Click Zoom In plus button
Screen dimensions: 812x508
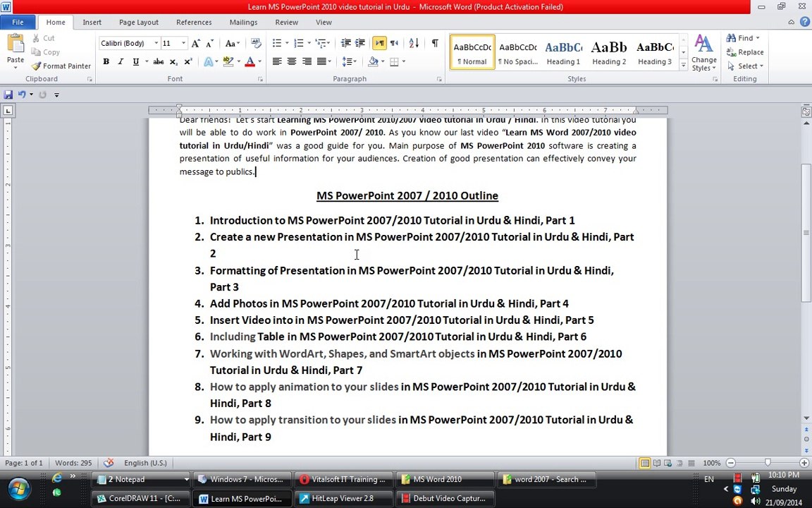[804, 463]
